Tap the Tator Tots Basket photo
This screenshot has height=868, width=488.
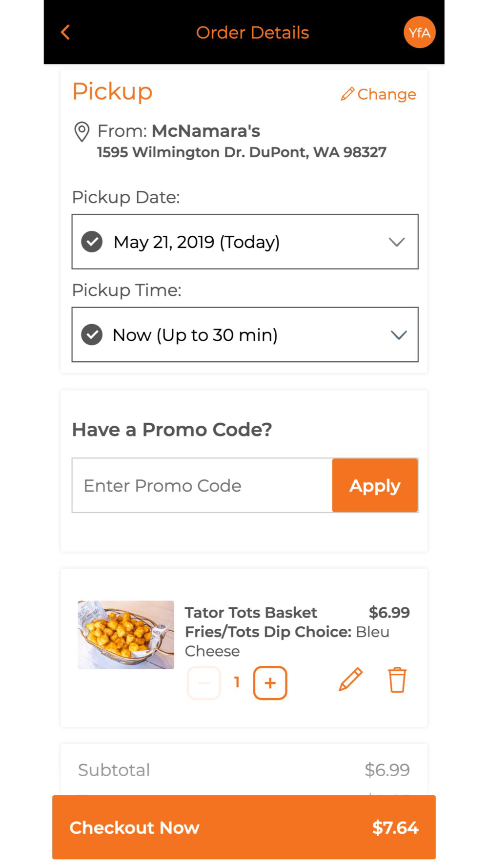126,634
